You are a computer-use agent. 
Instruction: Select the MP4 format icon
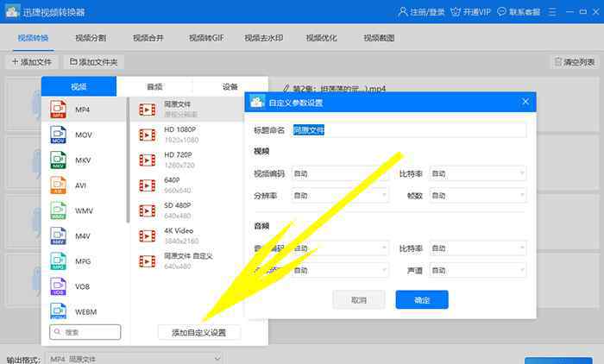[x=58, y=110]
